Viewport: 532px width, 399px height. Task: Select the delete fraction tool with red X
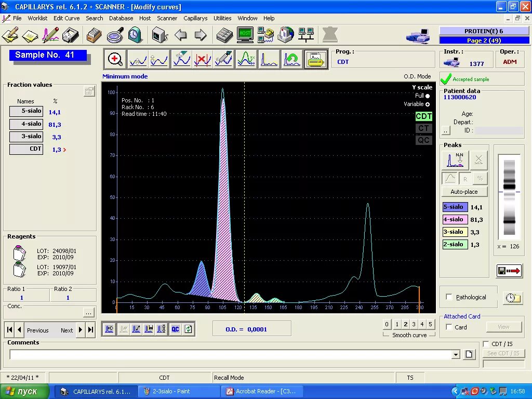(203, 59)
